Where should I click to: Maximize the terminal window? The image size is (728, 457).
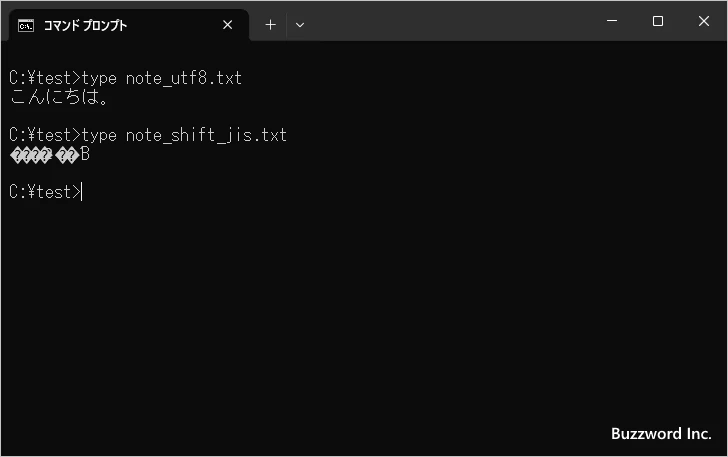pyautogui.click(x=657, y=21)
